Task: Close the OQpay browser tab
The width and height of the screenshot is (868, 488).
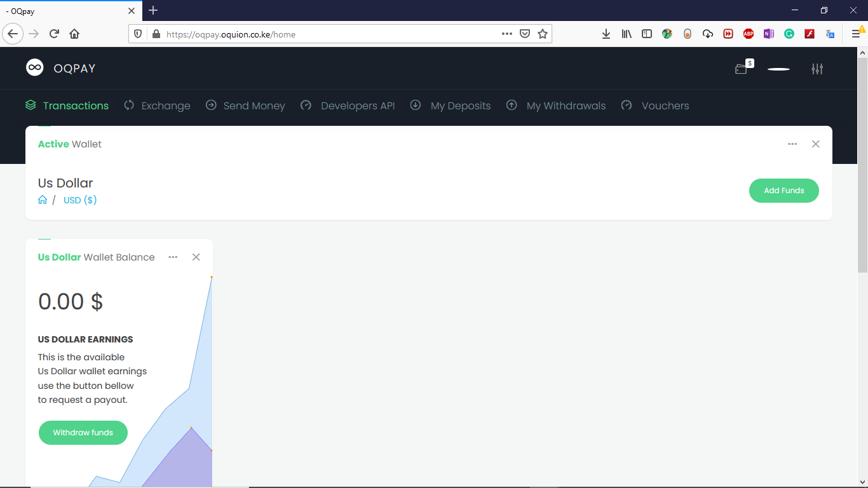Action: [132, 11]
